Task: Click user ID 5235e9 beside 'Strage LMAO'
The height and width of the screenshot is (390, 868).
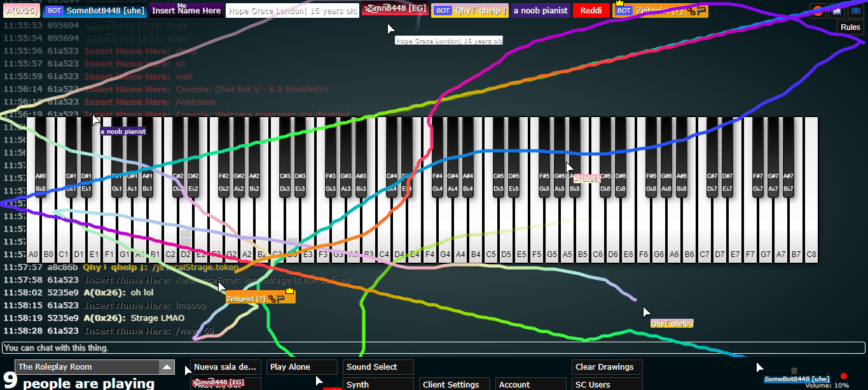Action: 63,318
